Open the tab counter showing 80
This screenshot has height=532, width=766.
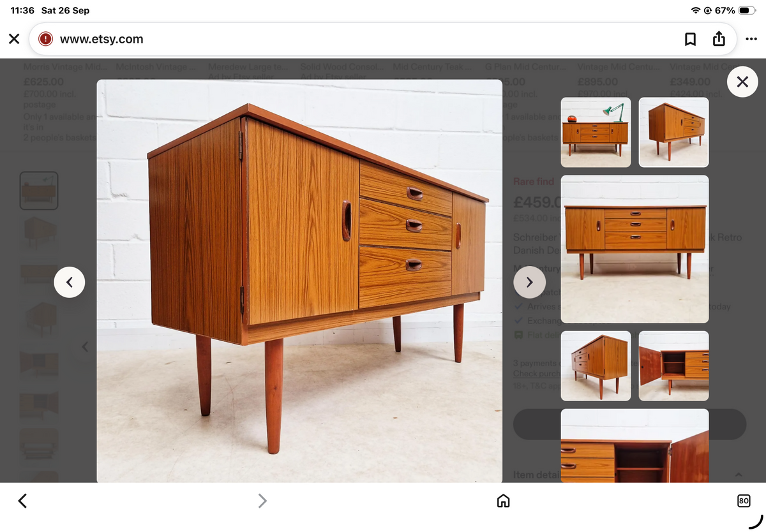coord(744,501)
